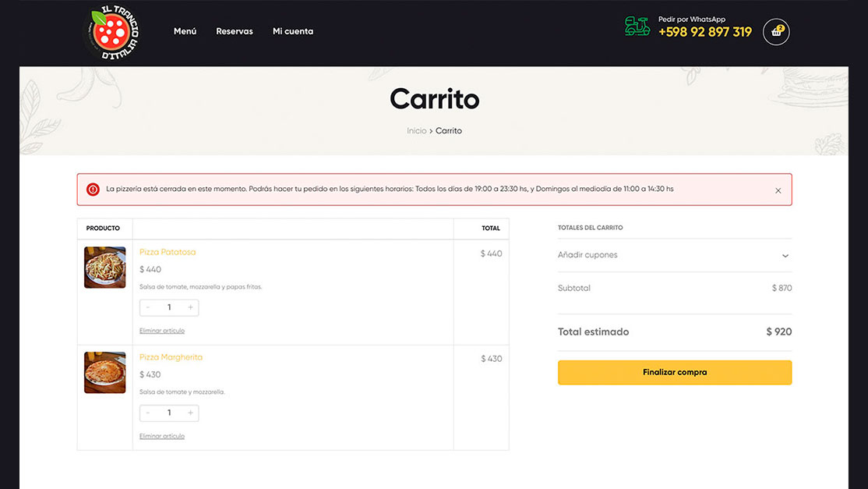This screenshot has width=868, height=489.
Task: Open Mi cuenta in navigation
Action: 293,31
